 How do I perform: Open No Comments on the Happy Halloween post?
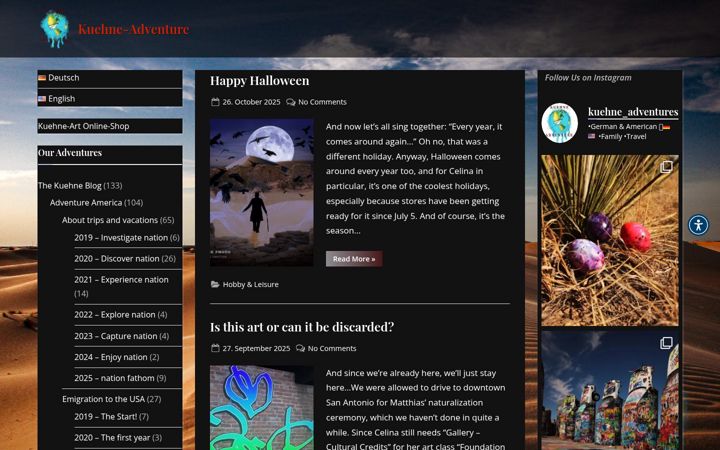(x=322, y=102)
